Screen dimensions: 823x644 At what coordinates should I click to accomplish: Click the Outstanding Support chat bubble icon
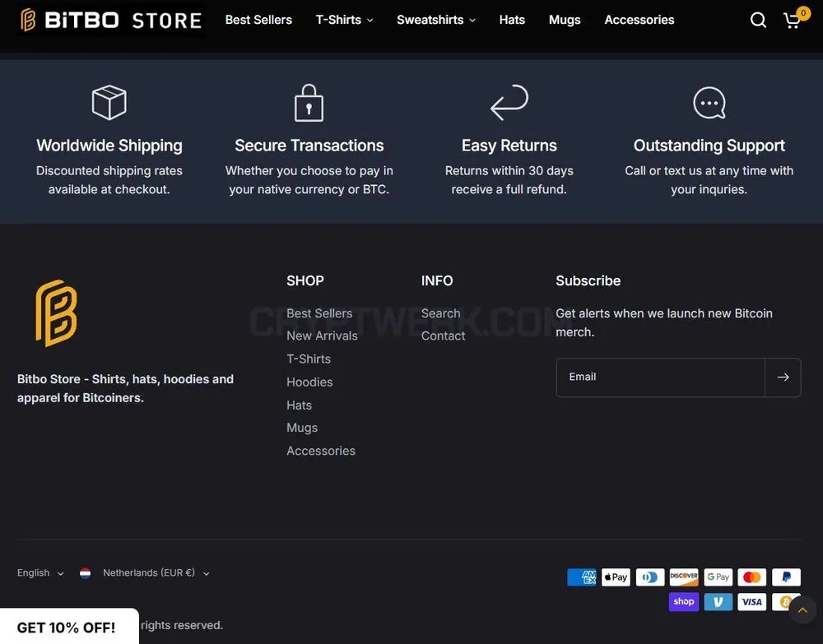click(709, 103)
